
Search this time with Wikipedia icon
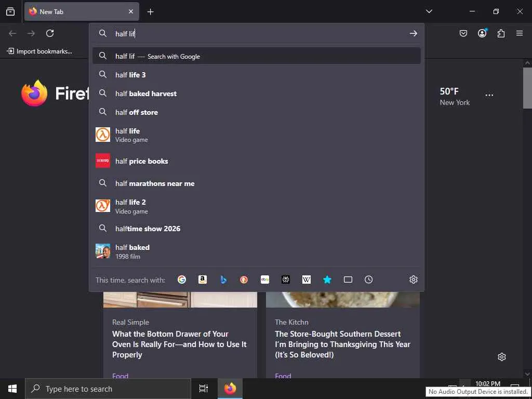pyautogui.click(x=307, y=280)
